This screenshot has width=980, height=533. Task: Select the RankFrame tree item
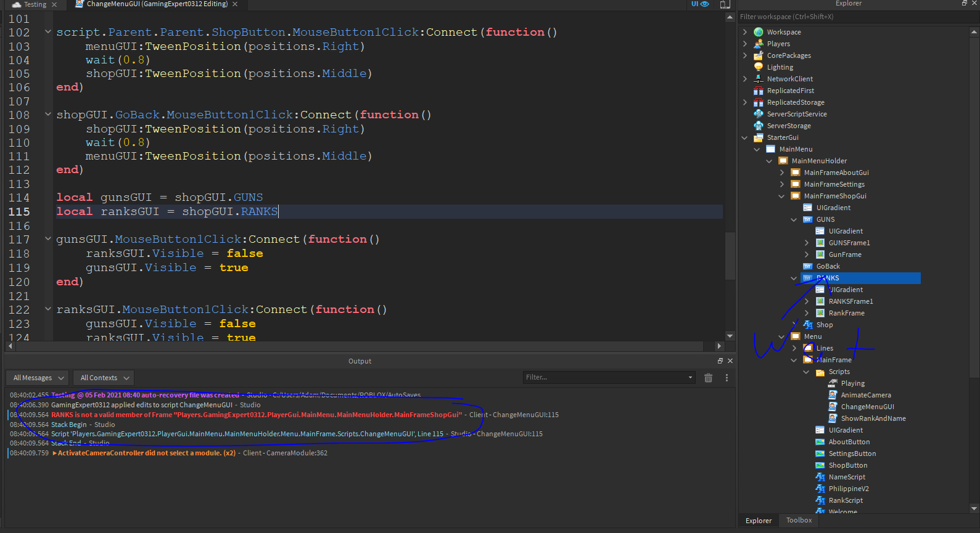(846, 313)
